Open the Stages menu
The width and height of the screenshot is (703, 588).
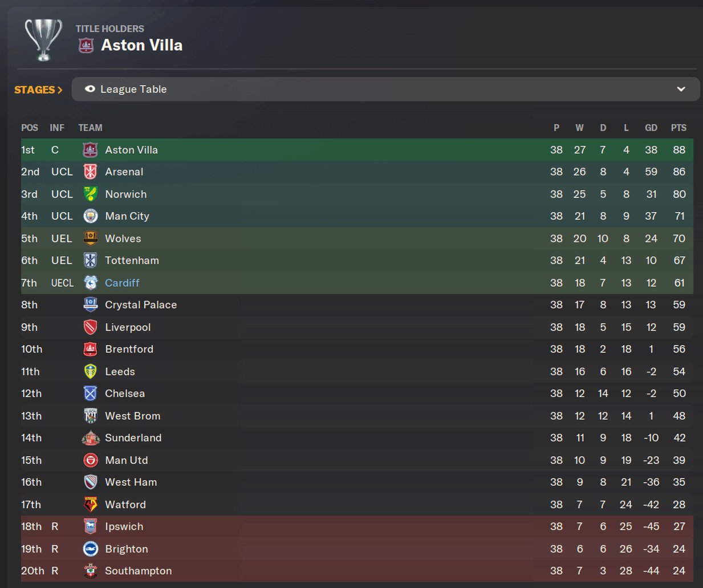38,90
